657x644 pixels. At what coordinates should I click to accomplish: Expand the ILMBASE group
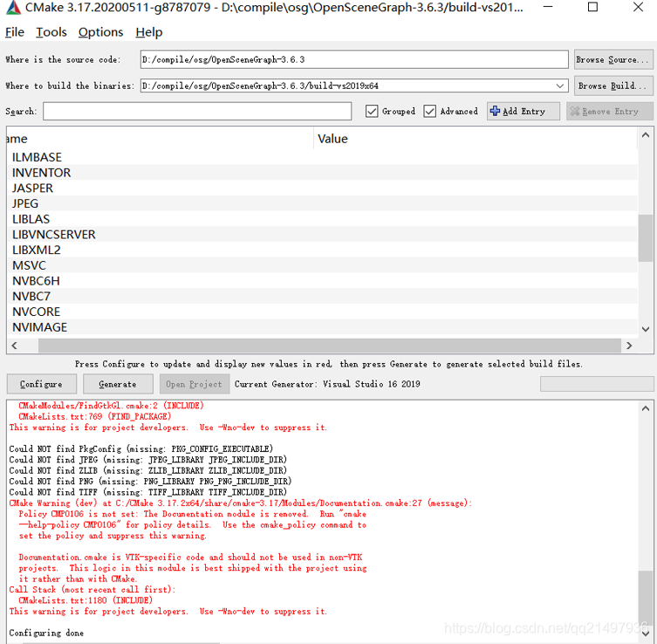pyautogui.click(x=37, y=157)
